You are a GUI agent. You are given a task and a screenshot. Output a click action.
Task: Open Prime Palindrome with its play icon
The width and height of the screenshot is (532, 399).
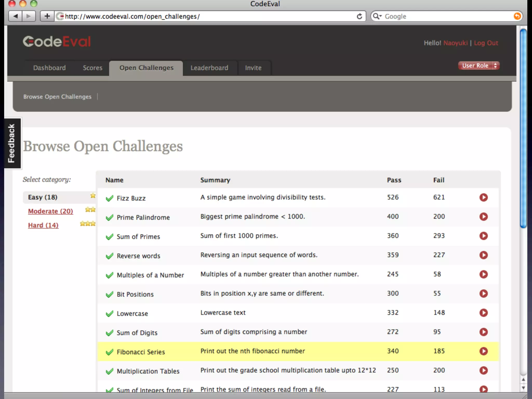click(x=483, y=217)
